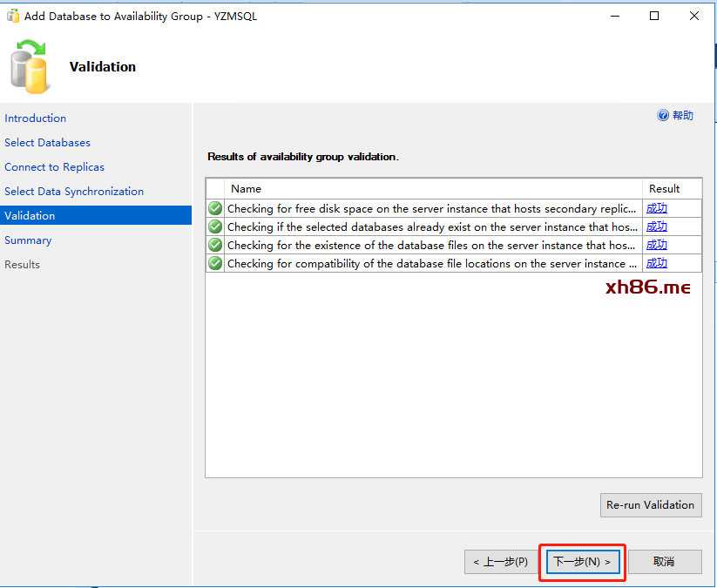
Task: Open the Connect to Replicas step
Action: coord(54,167)
